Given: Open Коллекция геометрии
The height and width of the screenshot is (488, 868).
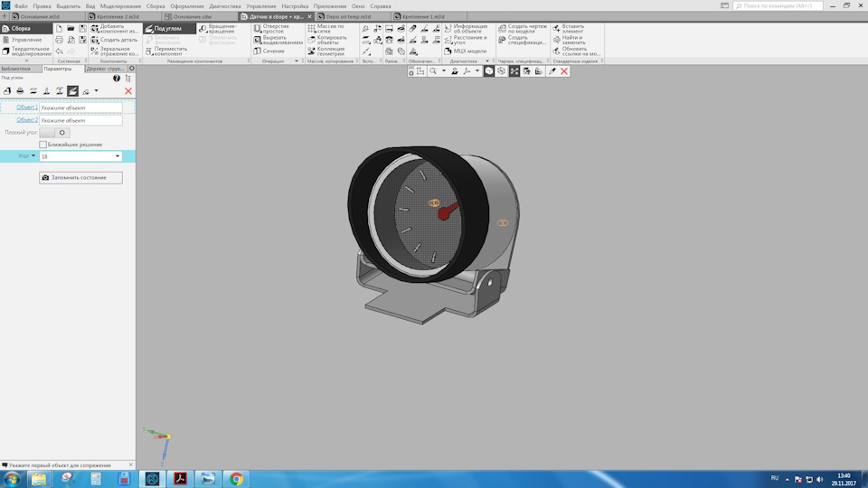Looking at the screenshot, I should click(326, 52).
